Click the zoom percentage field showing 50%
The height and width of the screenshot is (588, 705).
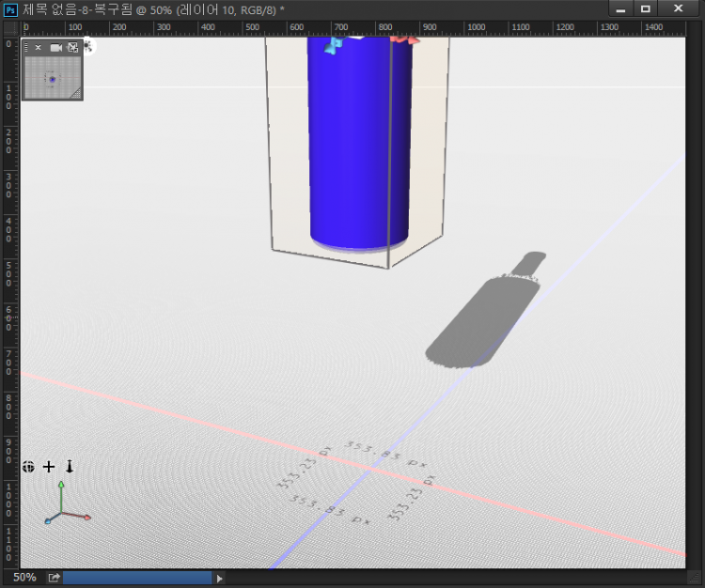coord(24,578)
